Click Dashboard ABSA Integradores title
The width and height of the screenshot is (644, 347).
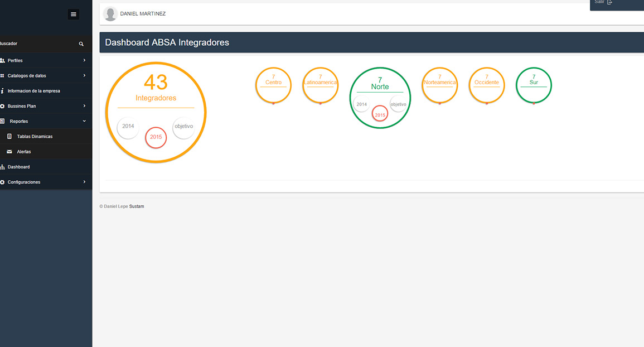click(167, 42)
